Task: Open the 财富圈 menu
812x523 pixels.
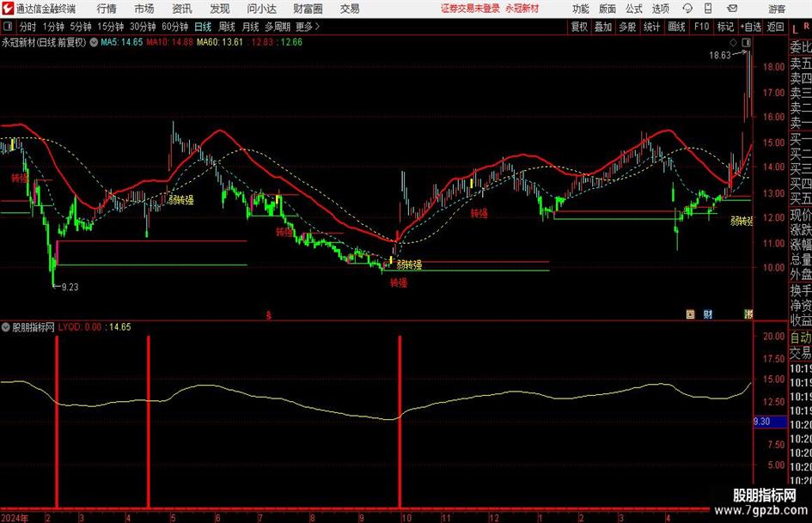Action: (308, 9)
